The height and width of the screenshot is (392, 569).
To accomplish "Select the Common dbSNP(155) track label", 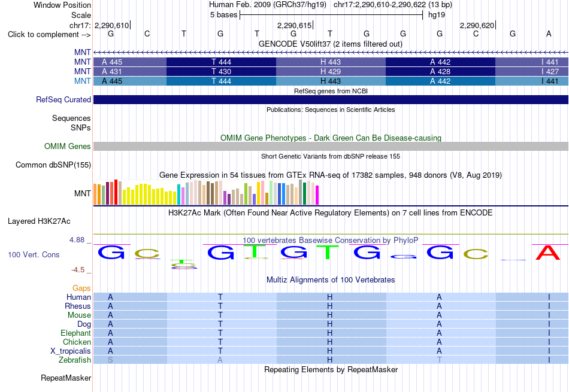I will [53, 165].
